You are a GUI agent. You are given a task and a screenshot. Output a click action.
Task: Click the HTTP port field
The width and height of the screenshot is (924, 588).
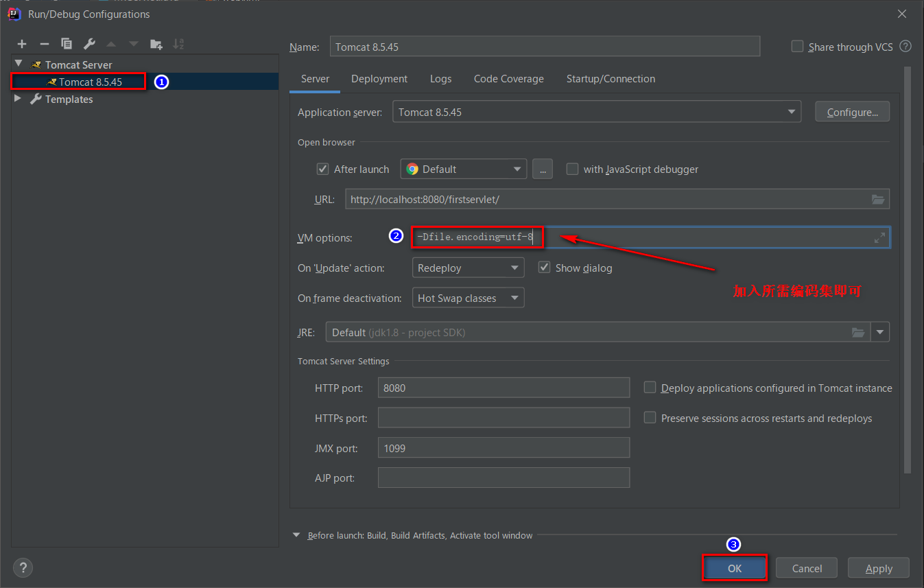coord(504,388)
